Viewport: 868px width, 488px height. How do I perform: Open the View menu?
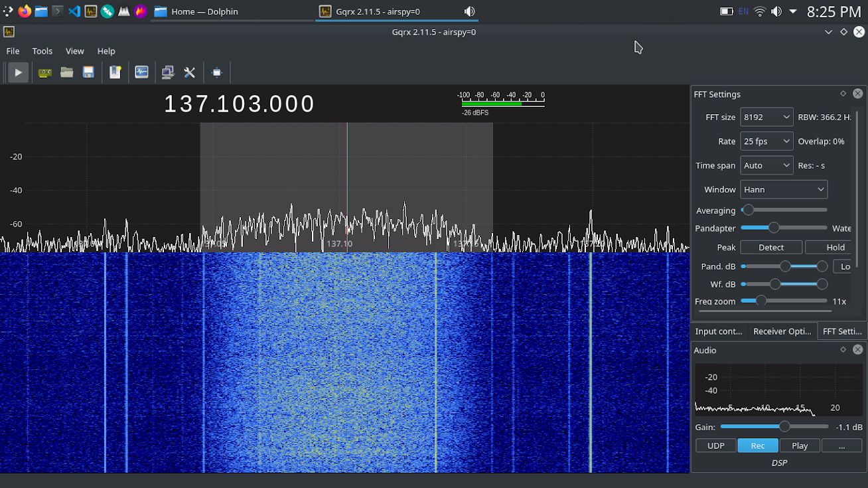click(74, 51)
